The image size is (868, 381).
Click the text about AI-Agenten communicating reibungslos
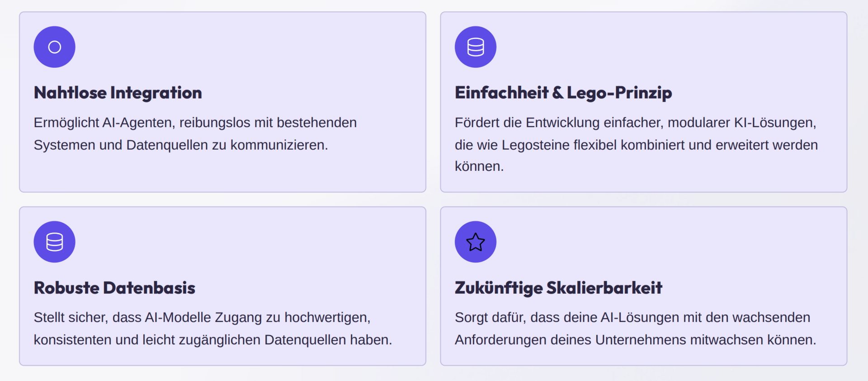pyautogui.click(x=195, y=134)
